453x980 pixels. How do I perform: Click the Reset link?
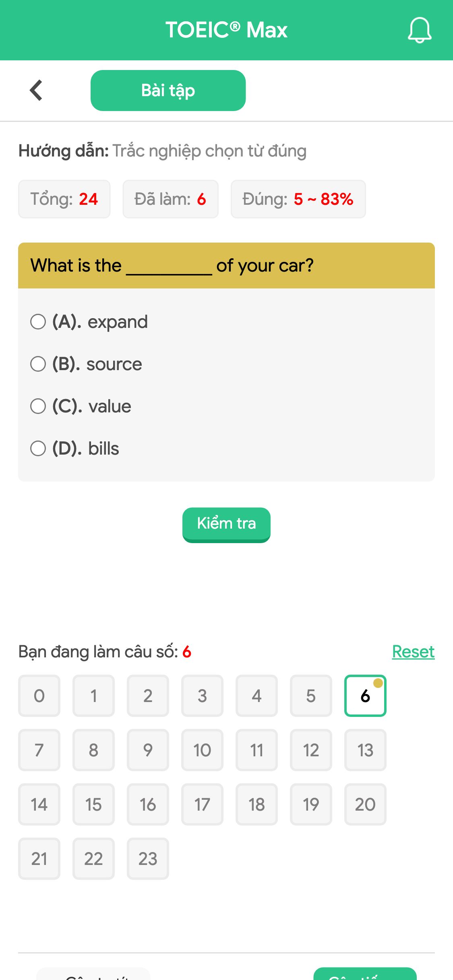413,652
